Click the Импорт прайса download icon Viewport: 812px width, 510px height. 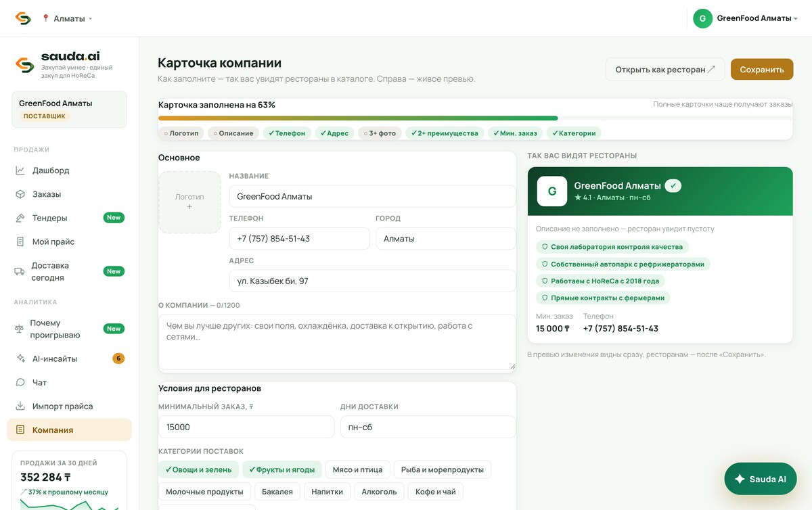point(20,406)
